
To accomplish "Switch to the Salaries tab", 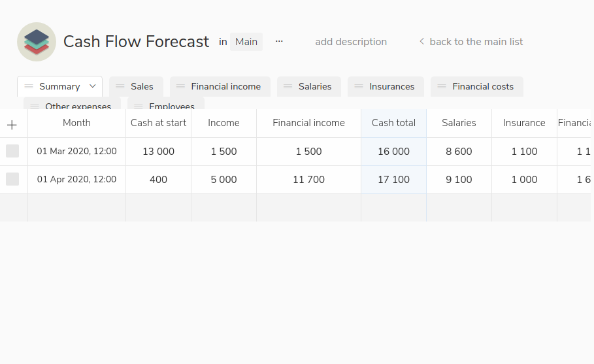I will coord(314,86).
